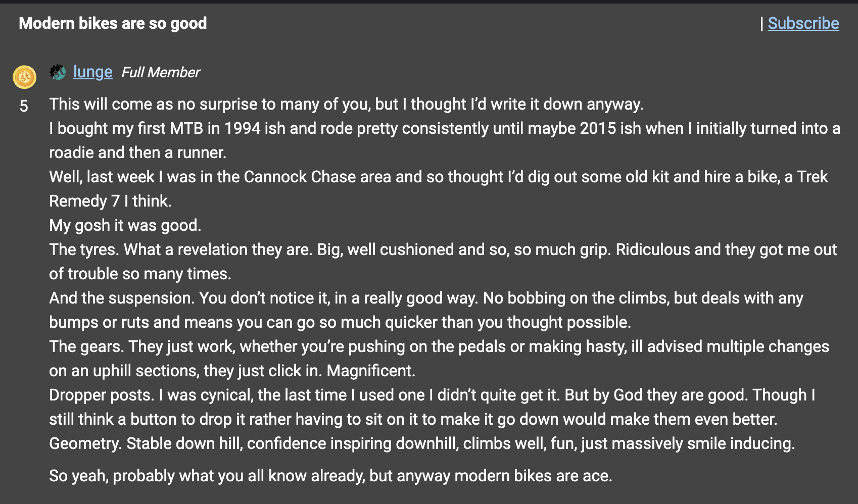Click the line starting "And the suspension."
The width and height of the screenshot is (858, 504).
click(x=426, y=298)
